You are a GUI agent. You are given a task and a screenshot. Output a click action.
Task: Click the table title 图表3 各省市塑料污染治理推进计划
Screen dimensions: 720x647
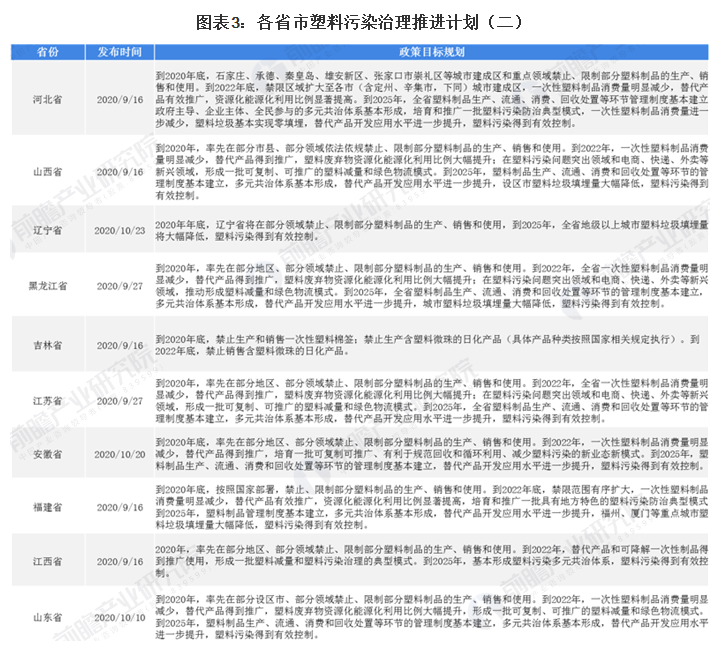pyautogui.click(x=359, y=23)
